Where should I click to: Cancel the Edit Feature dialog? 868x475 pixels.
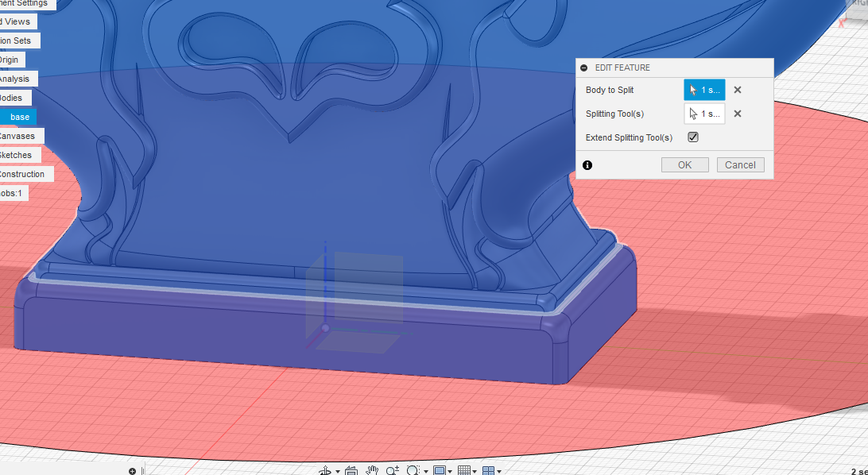[x=740, y=164]
